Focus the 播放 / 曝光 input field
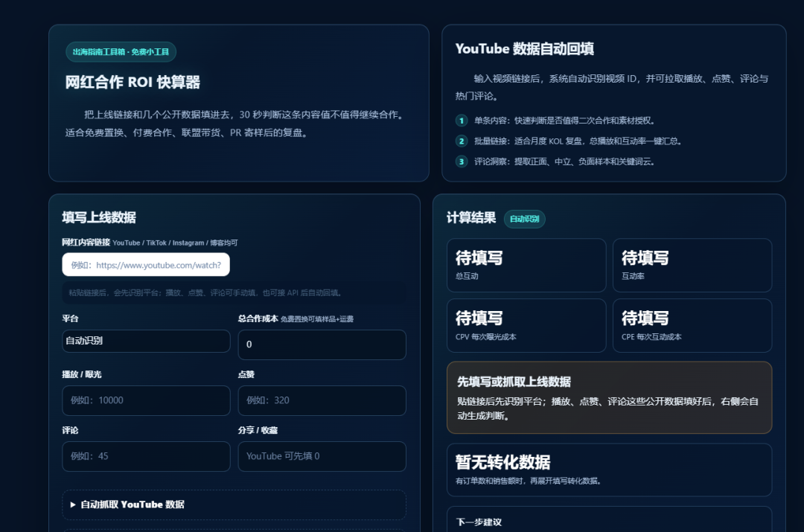The height and width of the screenshot is (532, 804). click(146, 400)
